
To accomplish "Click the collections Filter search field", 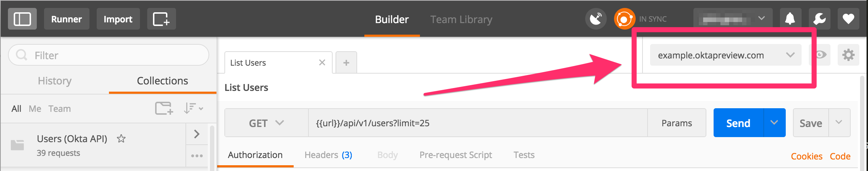I will click(x=108, y=55).
